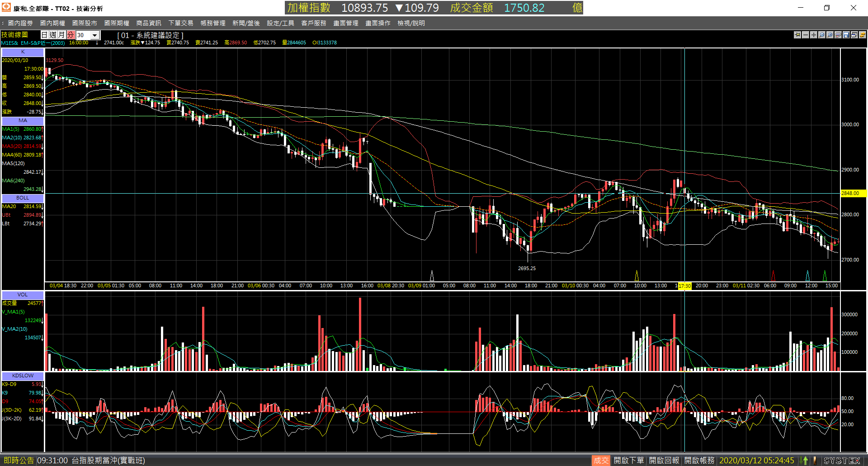The width and height of the screenshot is (868, 466).
Task: Click the V_MA1(5) volume average label
Action: point(14,312)
